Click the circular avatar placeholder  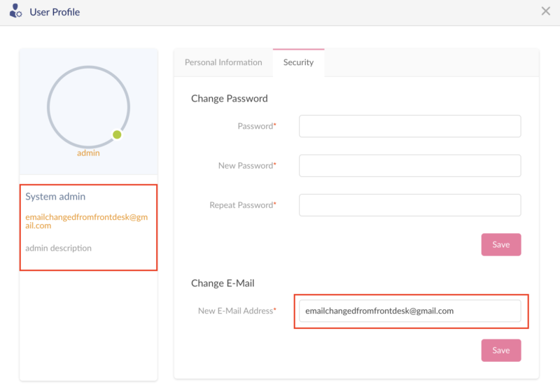[88, 107]
